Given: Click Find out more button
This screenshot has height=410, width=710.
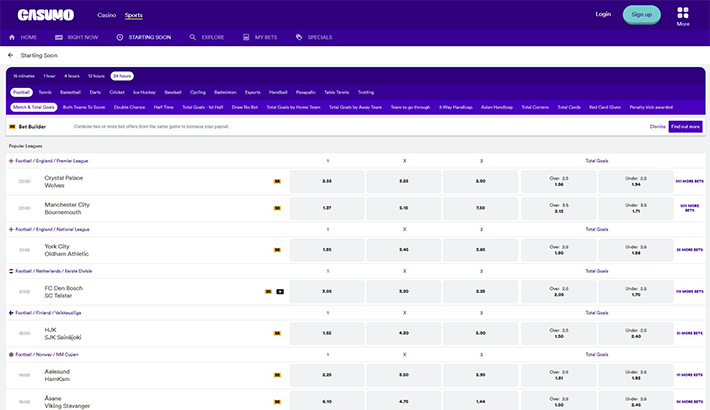Looking at the screenshot, I should (686, 127).
